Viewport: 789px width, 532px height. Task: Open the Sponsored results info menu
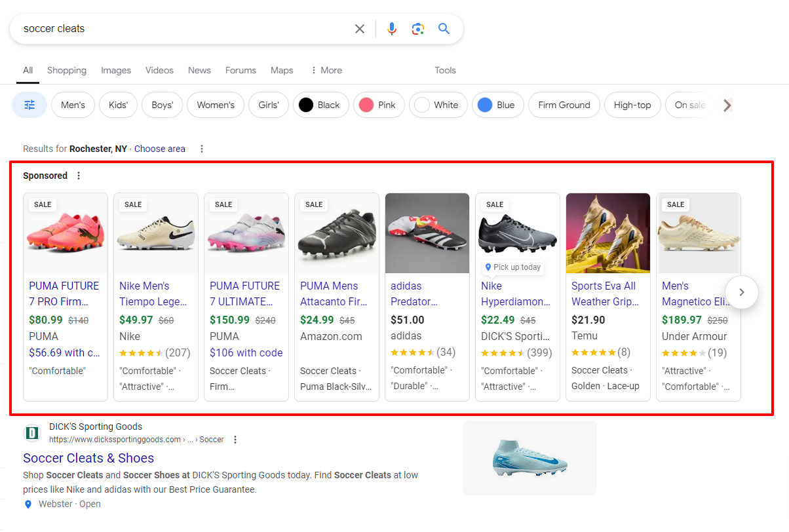[x=78, y=175]
